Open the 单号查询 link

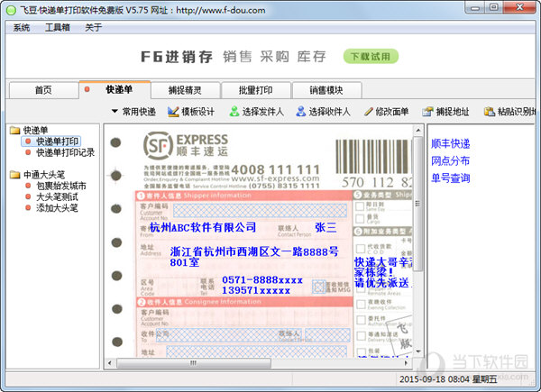click(x=451, y=178)
